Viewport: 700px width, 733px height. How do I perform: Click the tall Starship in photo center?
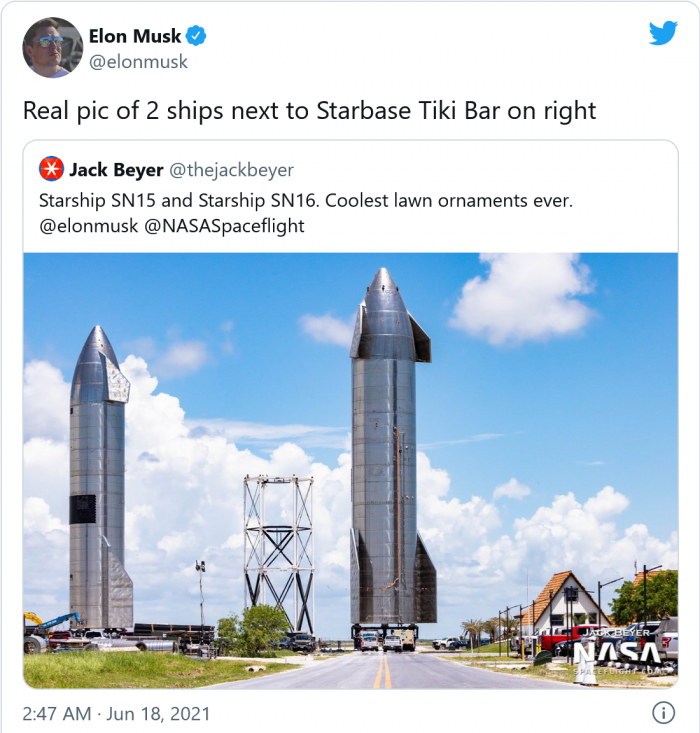click(x=393, y=449)
